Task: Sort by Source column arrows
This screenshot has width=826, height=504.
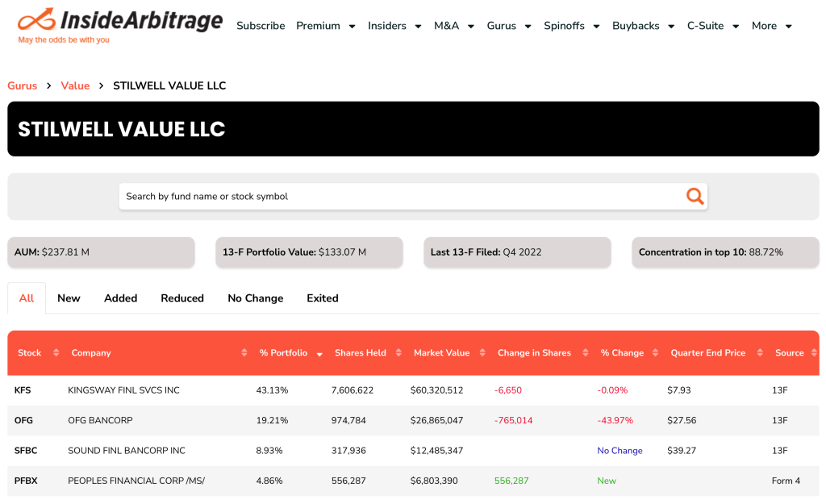Action: tap(814, 353)
